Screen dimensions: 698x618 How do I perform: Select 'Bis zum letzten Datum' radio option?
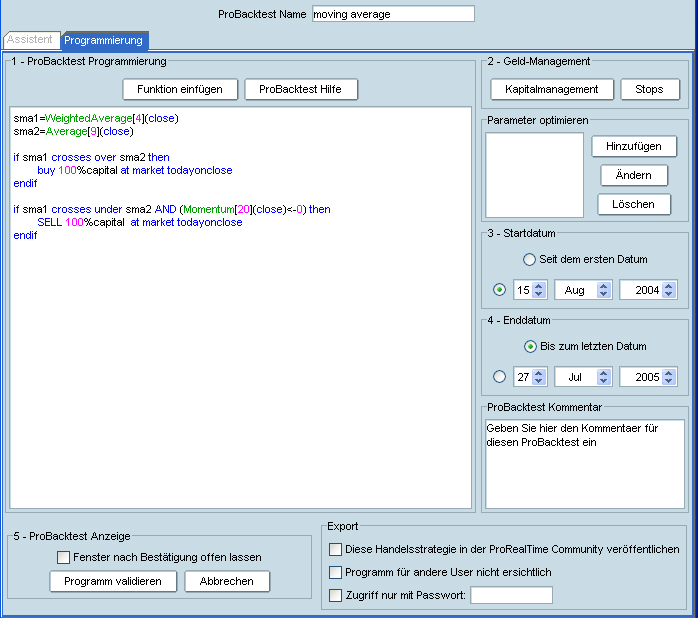(530, 346)
